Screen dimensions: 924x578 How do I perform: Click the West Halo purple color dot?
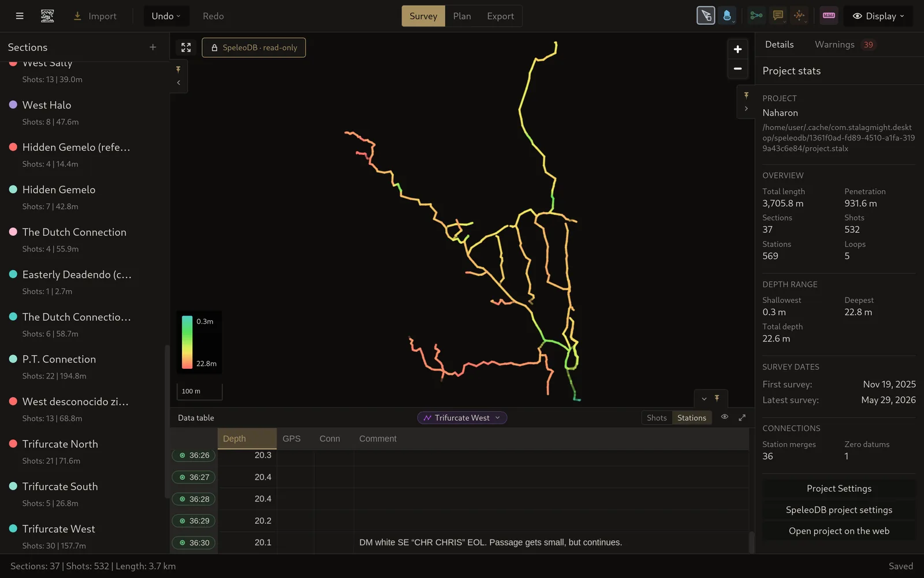[13, 105]
